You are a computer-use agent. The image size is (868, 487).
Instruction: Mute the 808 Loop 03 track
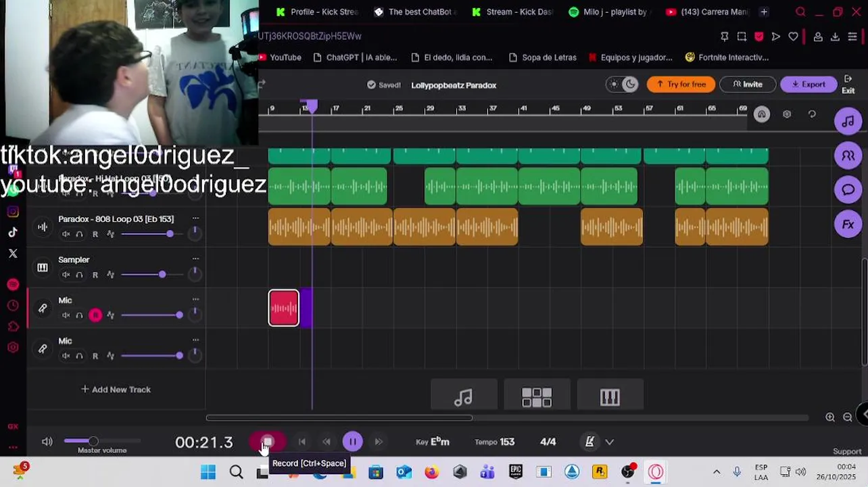66,234
